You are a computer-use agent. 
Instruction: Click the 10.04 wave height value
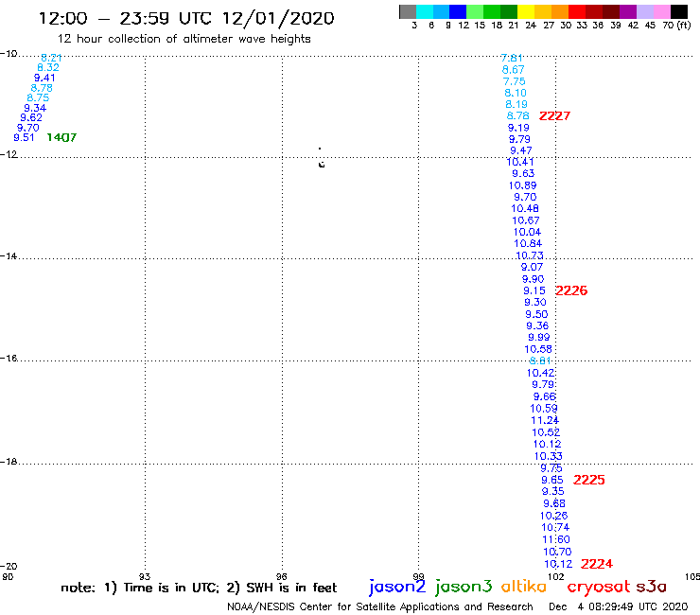527,232
